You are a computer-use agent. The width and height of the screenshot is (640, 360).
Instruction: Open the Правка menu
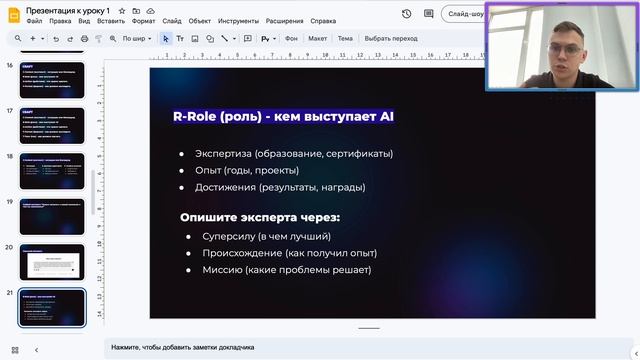pos(60,21)
